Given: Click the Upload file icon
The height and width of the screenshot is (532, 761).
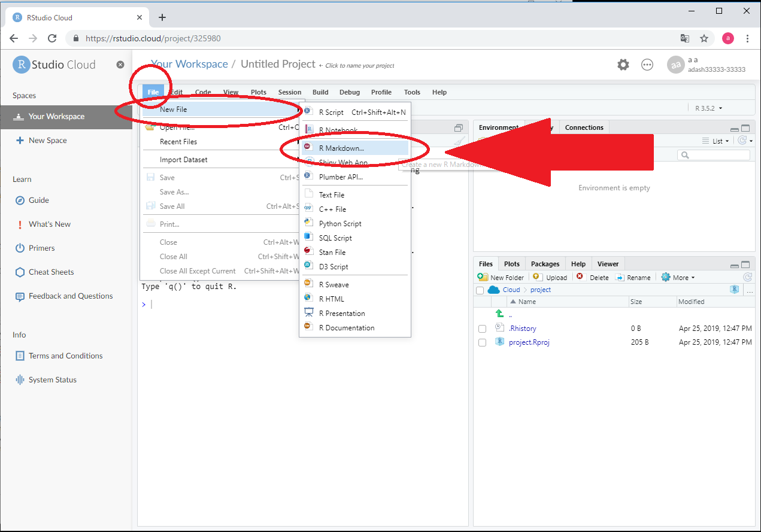Looking at the screenshot, I should (537, 277).
